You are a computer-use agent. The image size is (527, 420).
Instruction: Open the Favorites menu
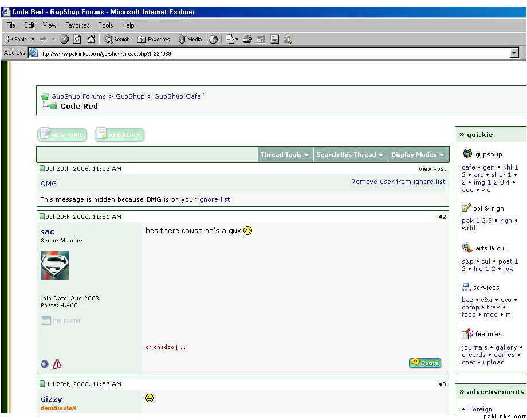(x=77, y=25)
